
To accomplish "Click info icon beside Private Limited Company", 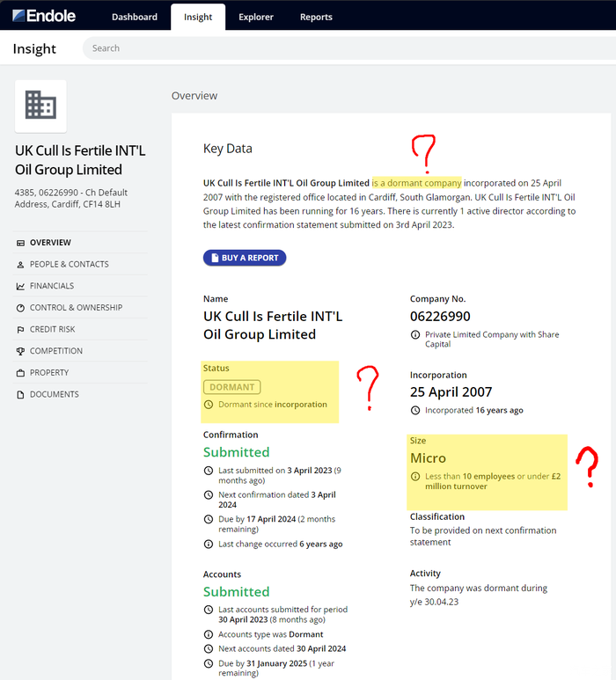I will pos(415,335).
